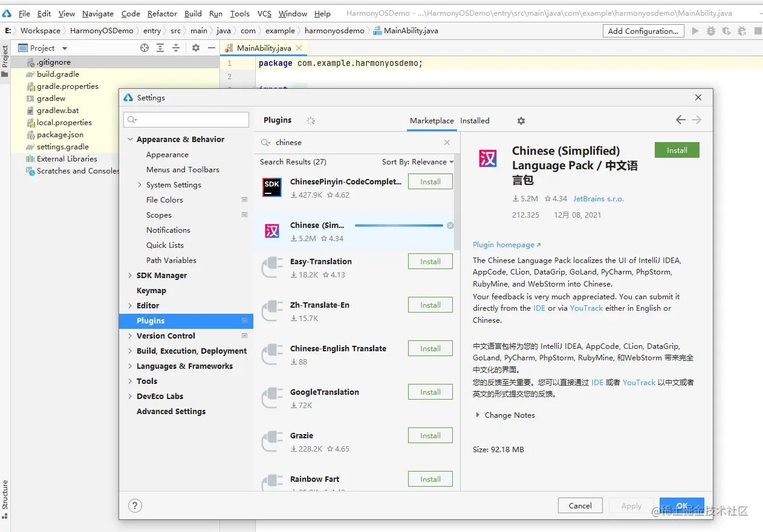Expand System Settings subtree

(140, 185)
